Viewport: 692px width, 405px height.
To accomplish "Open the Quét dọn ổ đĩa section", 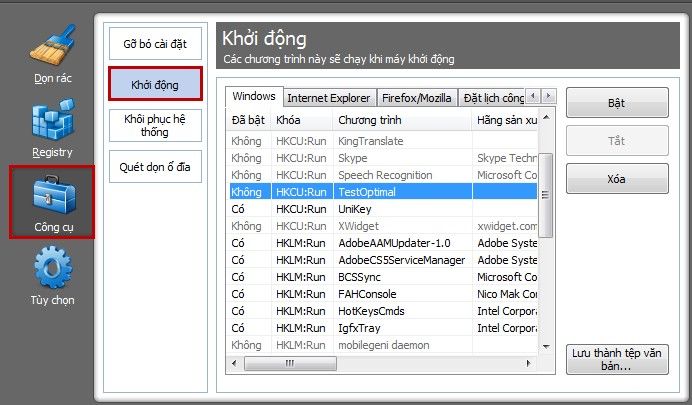I will tap(155, 167).
